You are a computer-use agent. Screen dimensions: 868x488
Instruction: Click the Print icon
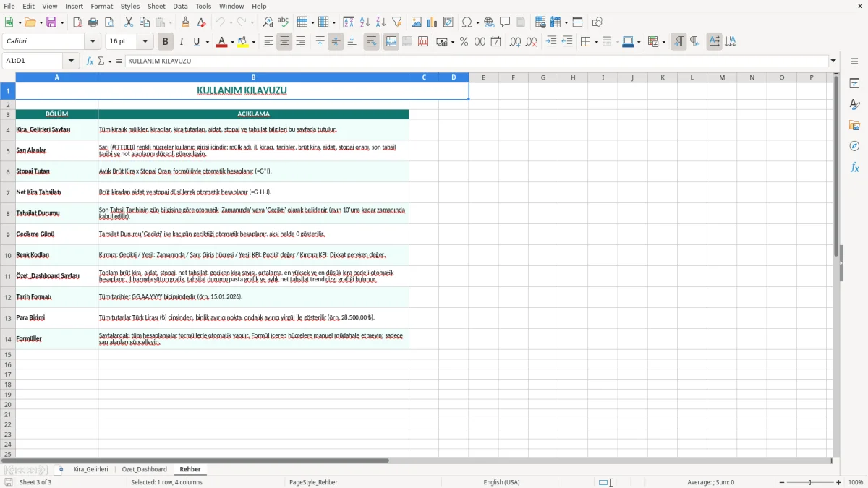coord(93,22)
